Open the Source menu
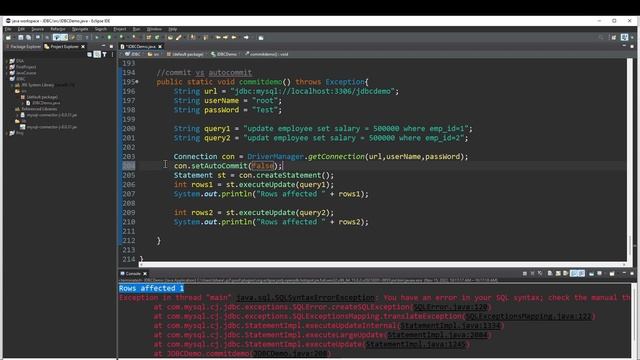This screenshot has height=360, width=640. tap(37, 29)
